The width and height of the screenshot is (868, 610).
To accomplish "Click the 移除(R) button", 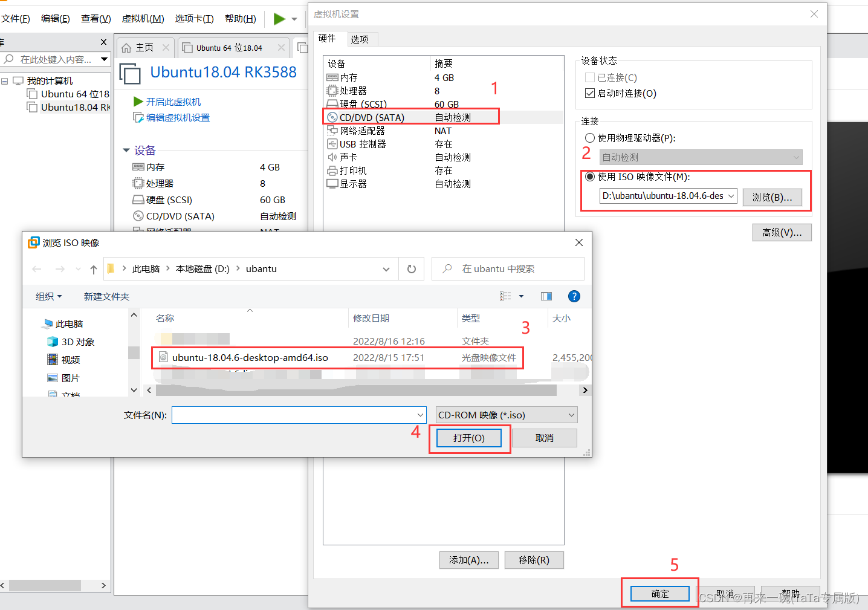I will (x=534, y=560).
